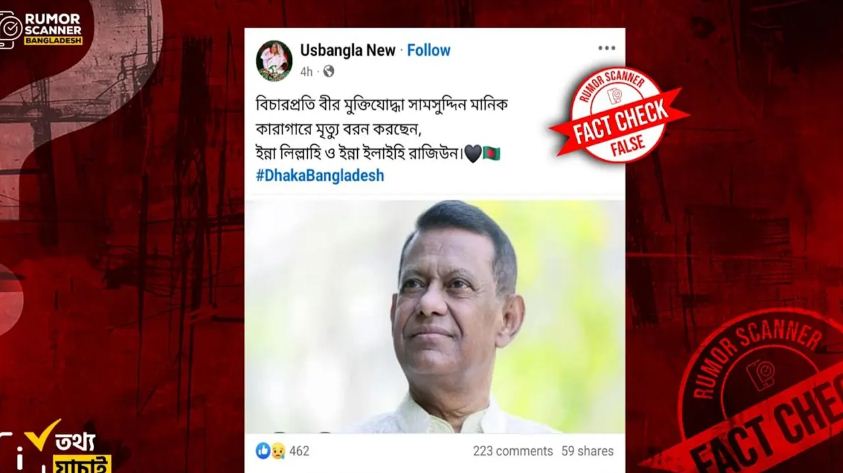Click the sad face reaction icon

[x=277, y=450]
